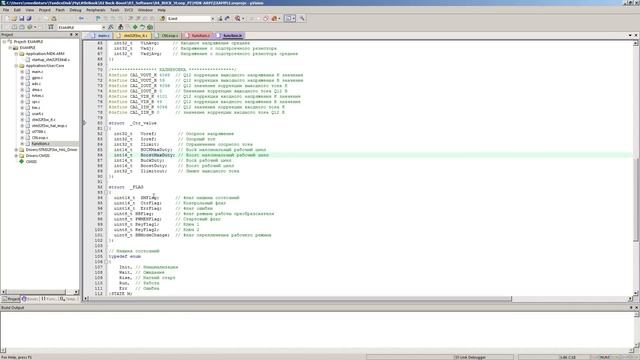The width and height of the screenshot is (640, 360).
Task: Select gpio.c in project tree
Action: (x=37, y=78)
